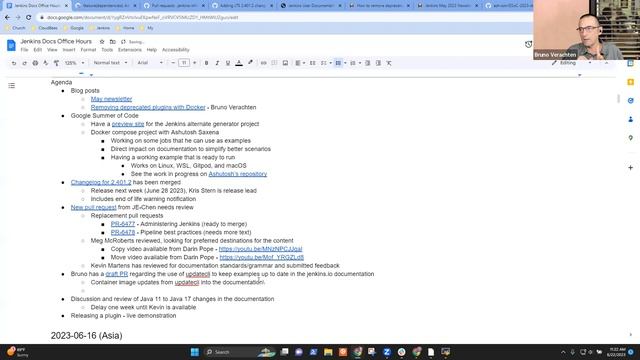640x360 pixels.
Task: Clear formatting of selection
Action: pyautogui.click(x=389, y=63)
